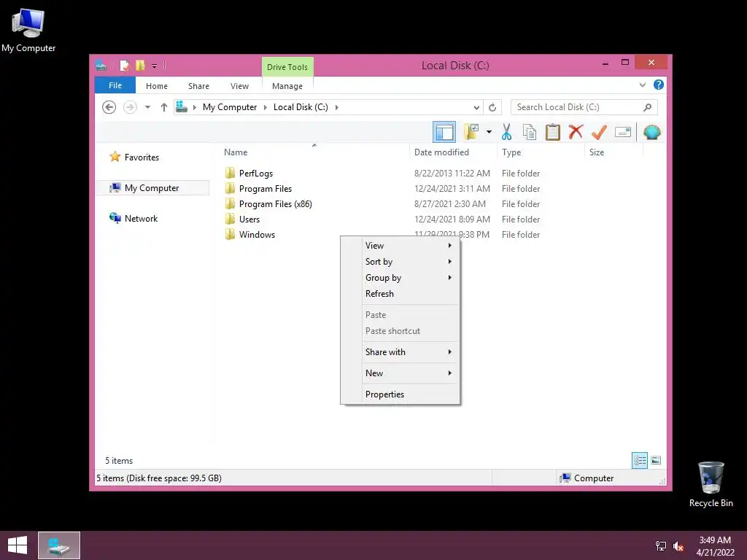Open the recent locations dropdown

click(147, 107)
